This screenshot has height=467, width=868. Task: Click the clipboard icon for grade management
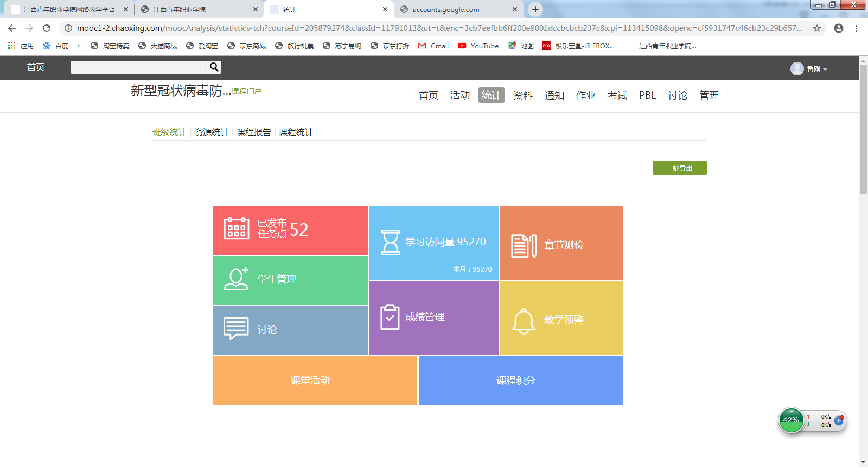tap(390, 317)
